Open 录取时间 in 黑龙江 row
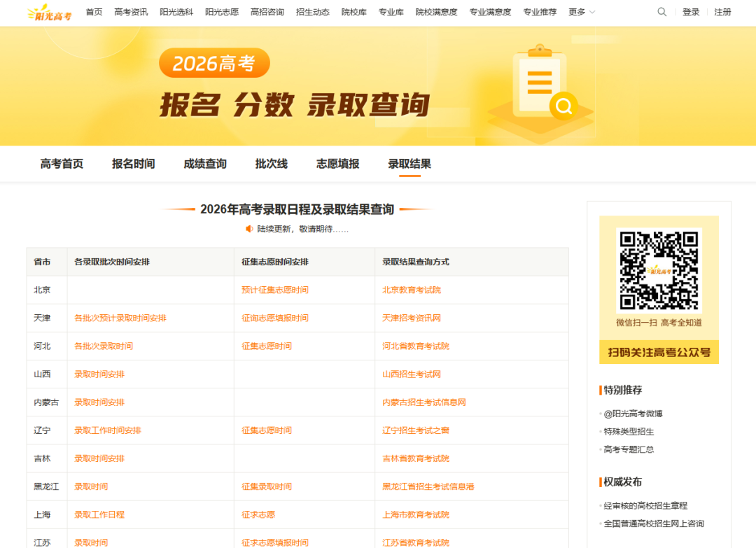This screenshot has width=756, height=548. (x=91, y=487)
